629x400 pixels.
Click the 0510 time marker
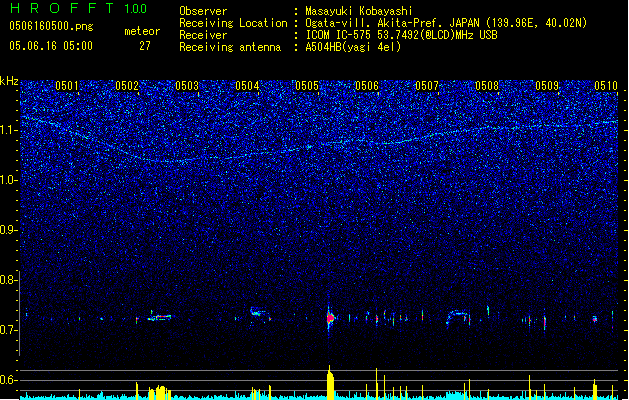click(x=606, y=86)
